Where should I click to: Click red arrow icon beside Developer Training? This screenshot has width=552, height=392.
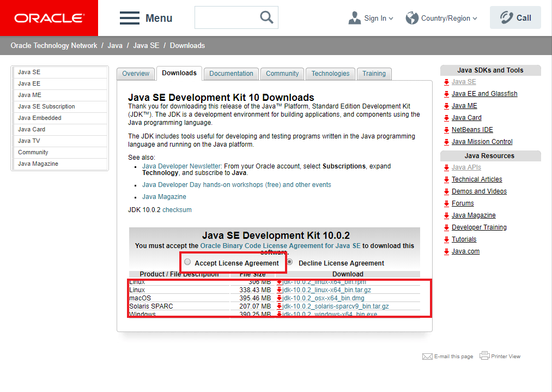point(446,227)
